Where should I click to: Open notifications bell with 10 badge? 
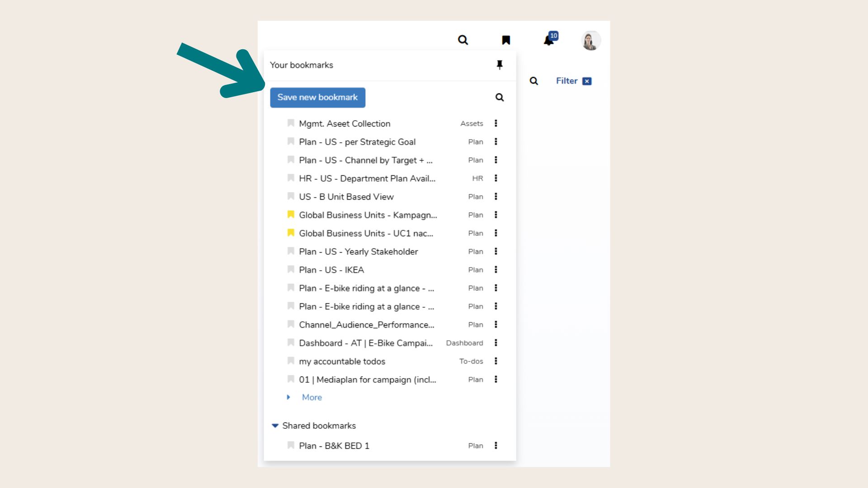(x=549, y=40)
